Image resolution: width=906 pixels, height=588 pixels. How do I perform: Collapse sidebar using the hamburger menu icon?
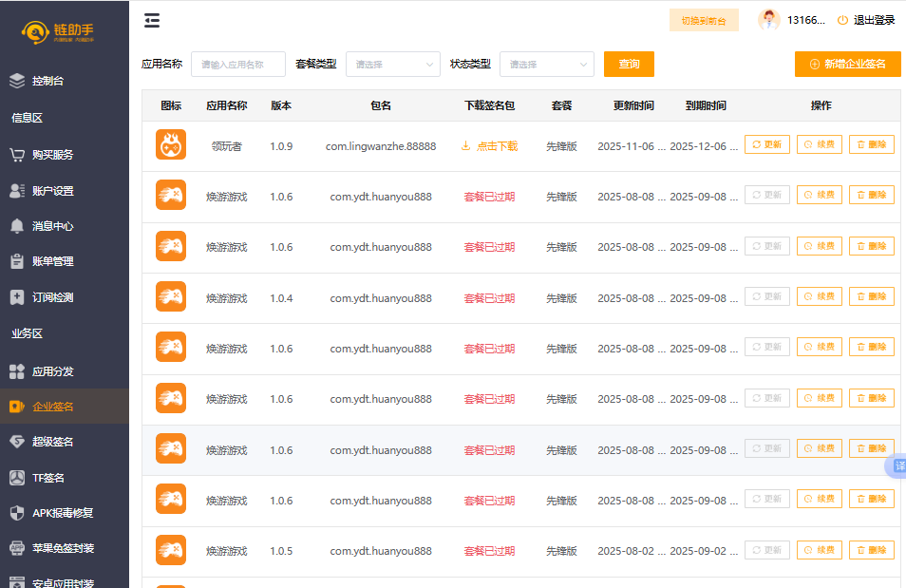[x=152, y=21]
